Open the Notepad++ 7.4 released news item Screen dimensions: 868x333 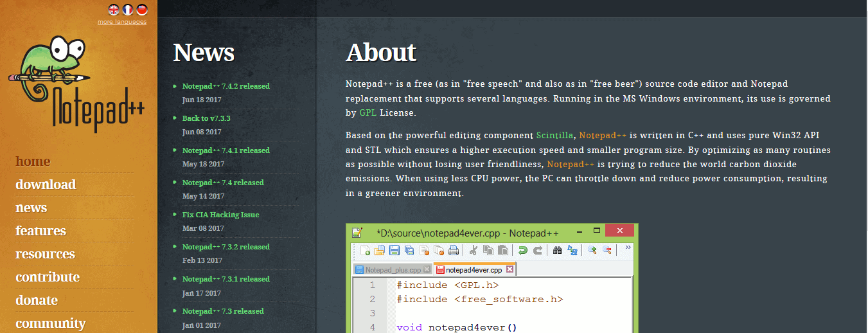pos(223,183)
